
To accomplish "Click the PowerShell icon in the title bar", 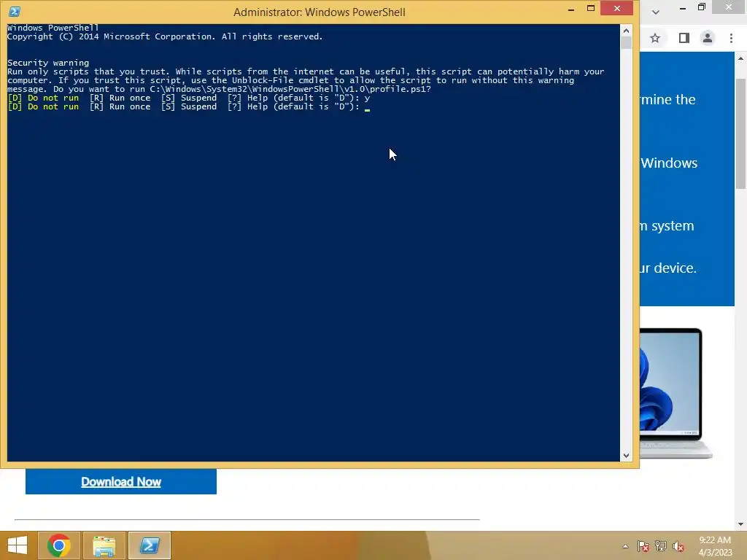I will tap(15, 12).
